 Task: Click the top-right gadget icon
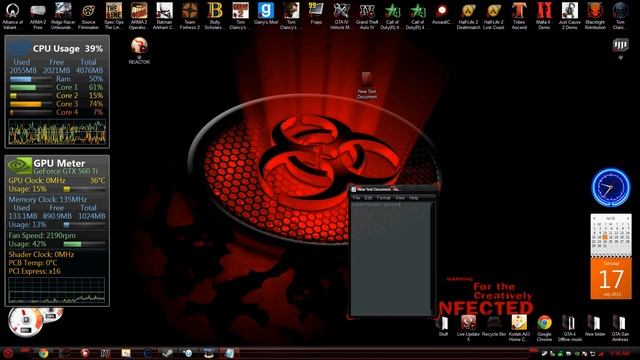coord(620,45)
